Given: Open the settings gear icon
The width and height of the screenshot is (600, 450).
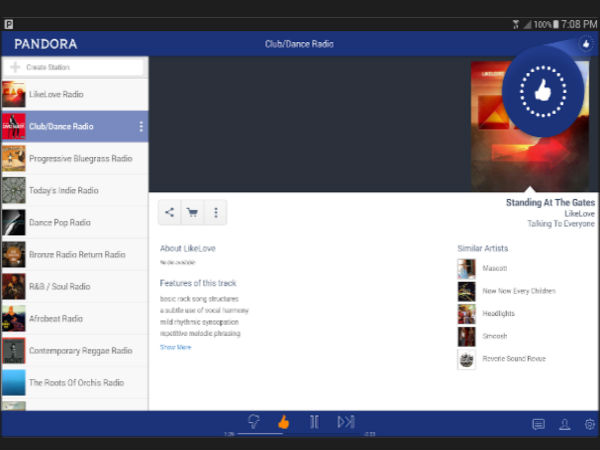Looking at the screenshot, I should point(589,424).
